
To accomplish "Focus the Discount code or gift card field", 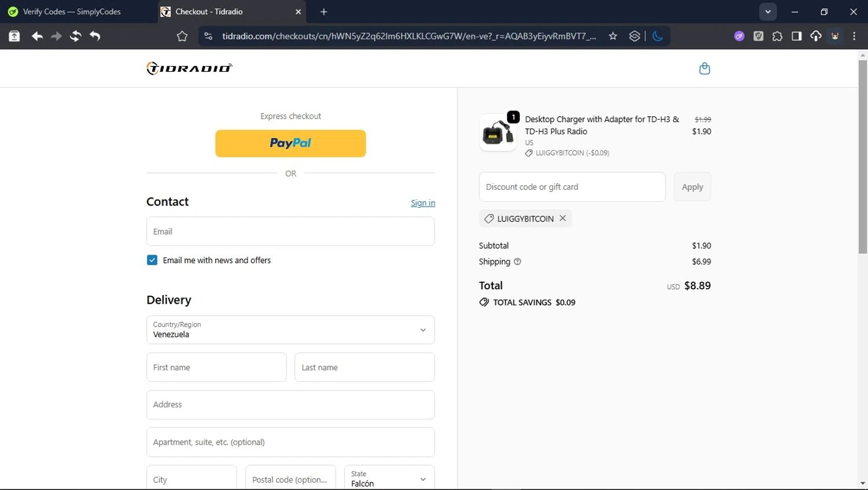I will pos(572,187).
